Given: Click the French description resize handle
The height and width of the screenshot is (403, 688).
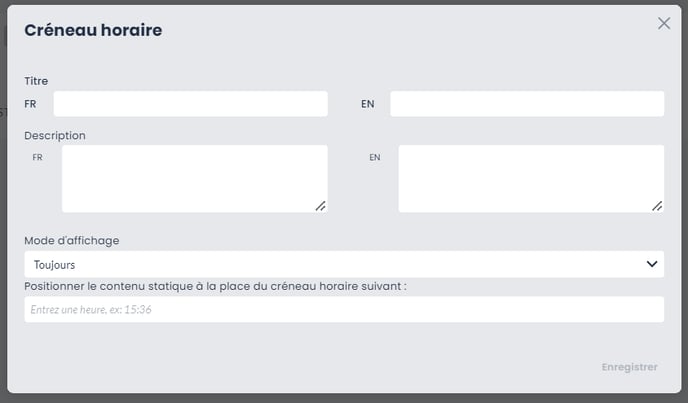Looking at the screenshot, I should tap(321, 206).
